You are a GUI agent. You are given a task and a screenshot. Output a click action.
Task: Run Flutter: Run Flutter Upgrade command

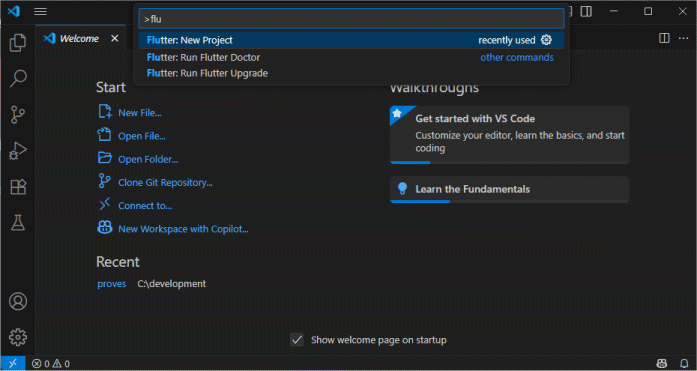click(x=351, y=73)
